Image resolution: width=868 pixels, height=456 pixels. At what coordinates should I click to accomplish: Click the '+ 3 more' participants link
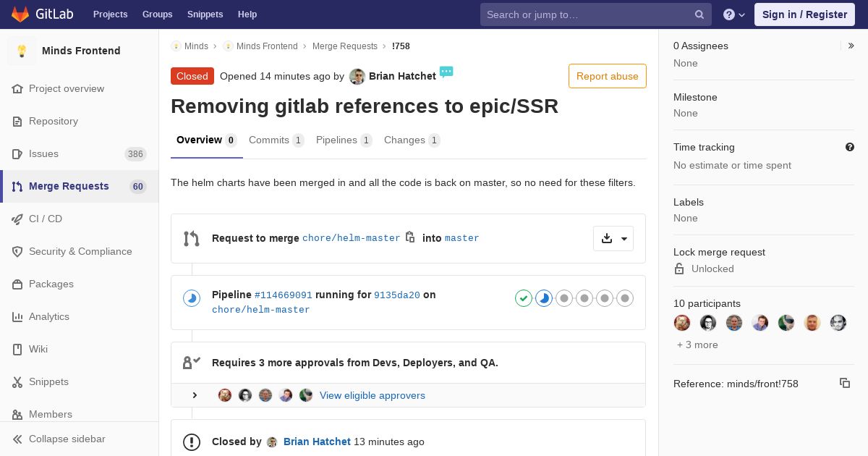[x=697, y=345]
